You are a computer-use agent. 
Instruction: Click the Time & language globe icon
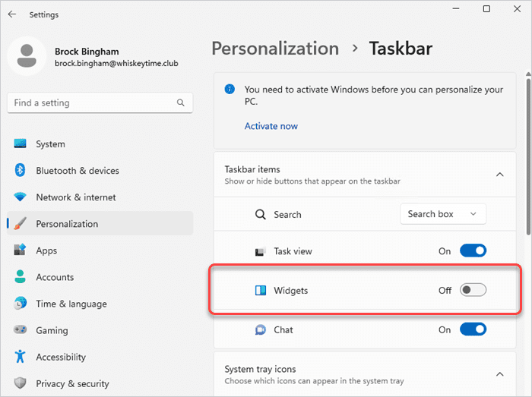tap(20, 303)
